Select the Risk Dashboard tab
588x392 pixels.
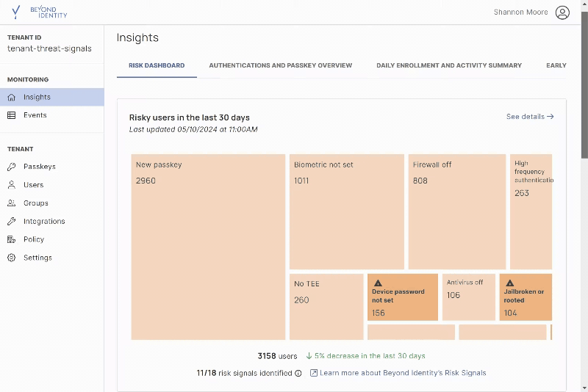[x=157, y=65]
